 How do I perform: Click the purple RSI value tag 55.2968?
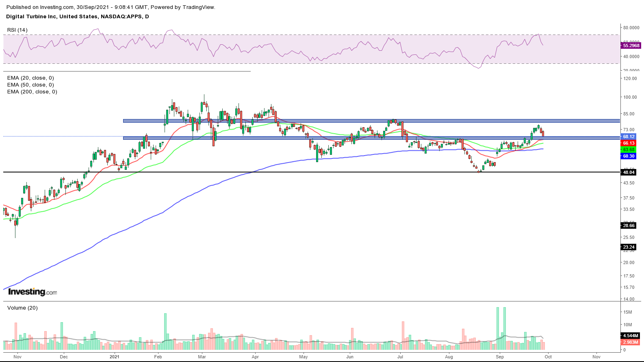click(631, 46)
